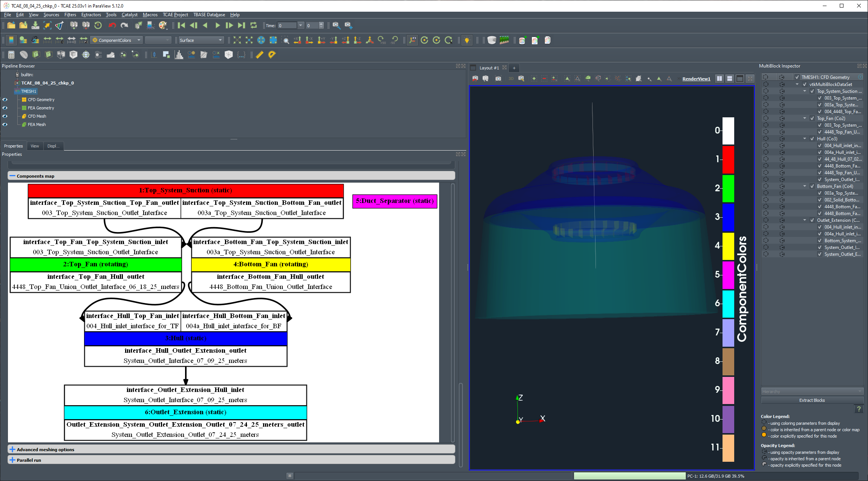The width and height of the screenshot is (868, 481).
Task: Switch to the View tab
Action: (35, 146)
